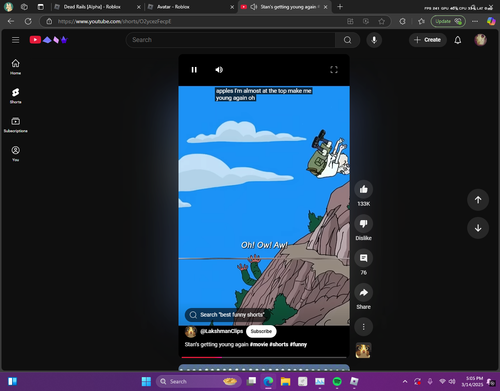Open Shorts in YouTube sidebar
This screenshot has width=500, height=391.
click(15, 96)
